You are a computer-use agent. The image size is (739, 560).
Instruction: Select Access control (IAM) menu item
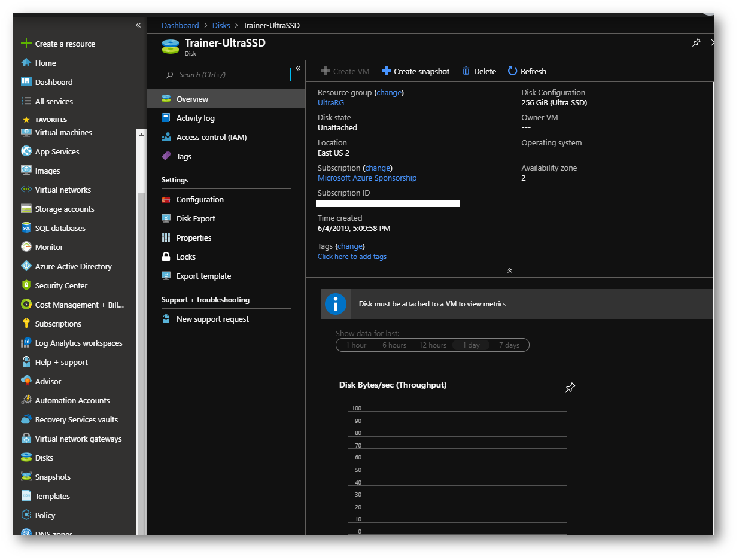pos(226,137)
